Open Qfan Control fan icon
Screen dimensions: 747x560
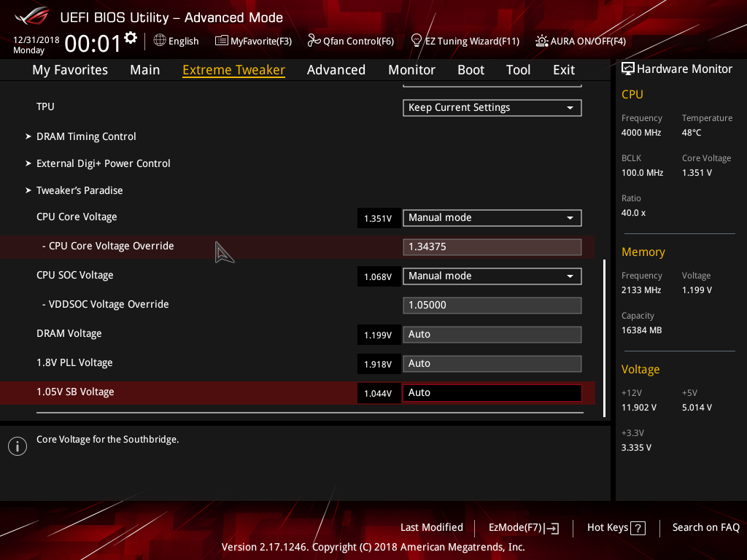point(314,41)
